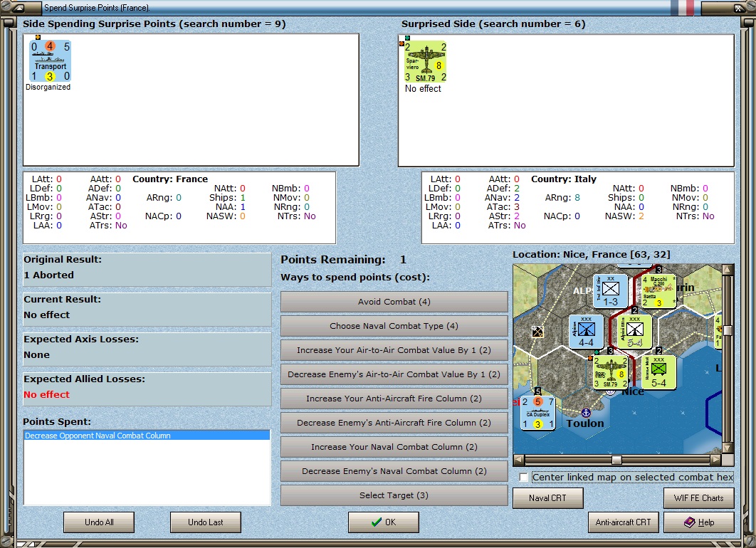Click the Nice city label on map

[633, 392]
